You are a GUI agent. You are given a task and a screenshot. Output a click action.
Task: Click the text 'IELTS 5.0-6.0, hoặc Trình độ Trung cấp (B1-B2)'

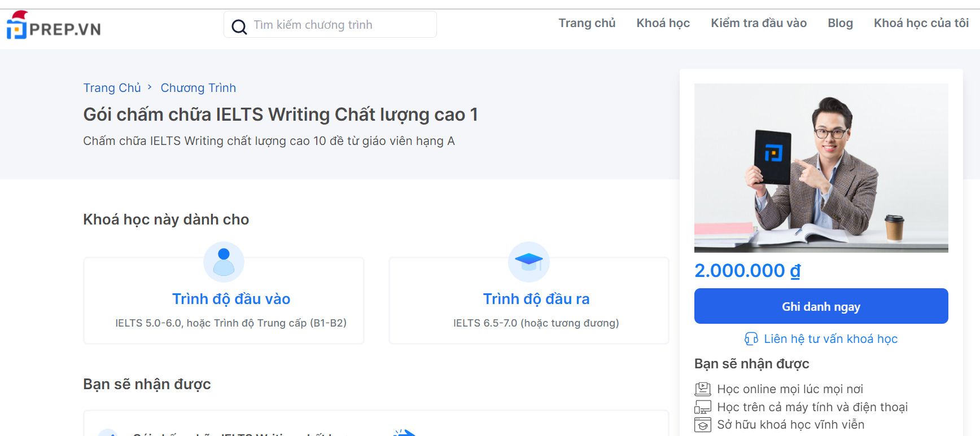coord(231,323)
